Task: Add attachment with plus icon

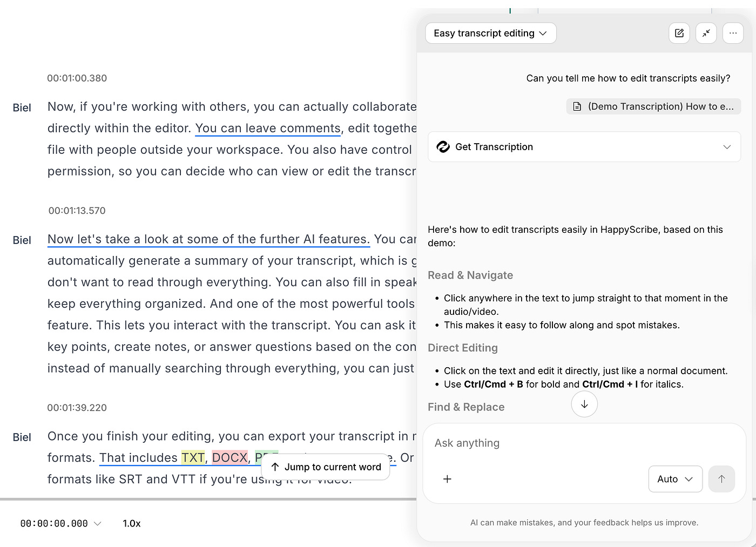Action: (447, 479)
